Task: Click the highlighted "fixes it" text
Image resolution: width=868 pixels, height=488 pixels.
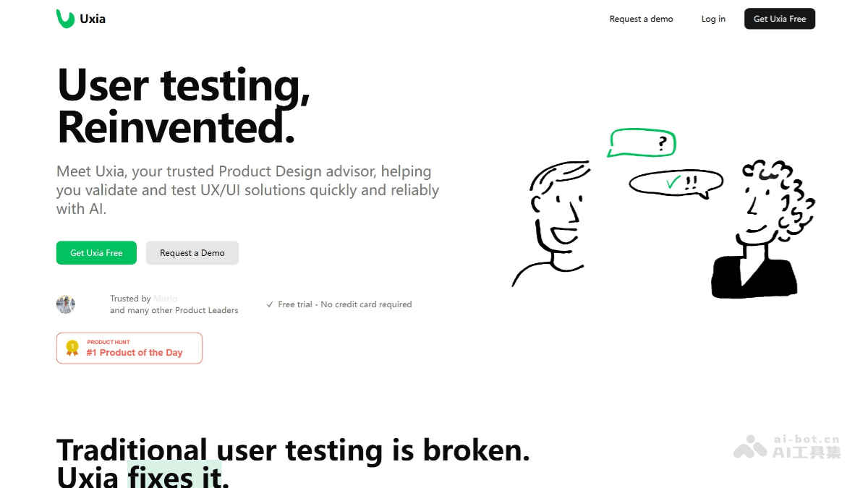Action: (174, 476)
